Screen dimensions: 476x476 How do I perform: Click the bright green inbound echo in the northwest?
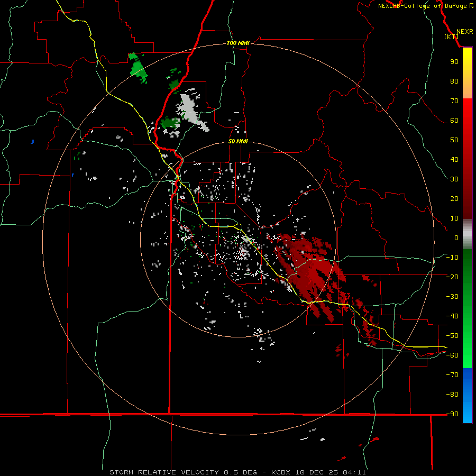[138, 68]
